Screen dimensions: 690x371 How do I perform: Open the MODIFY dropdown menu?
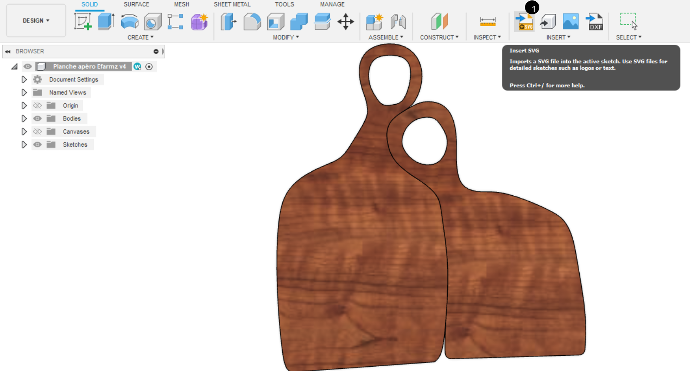[285, 37]
